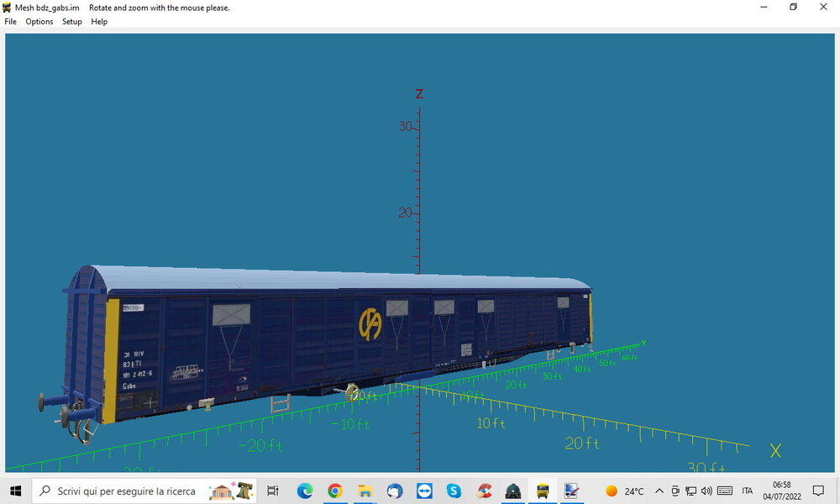Viewport: 840px width, 504px height.
Task: Open the 24°C weather widget
Action: pos(625,491)
